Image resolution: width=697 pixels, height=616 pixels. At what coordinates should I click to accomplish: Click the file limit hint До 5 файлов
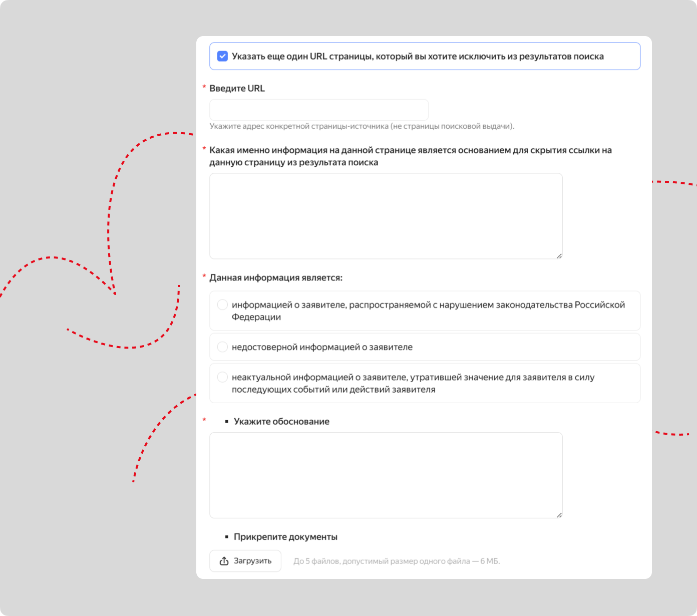click(x=397, y=561)
